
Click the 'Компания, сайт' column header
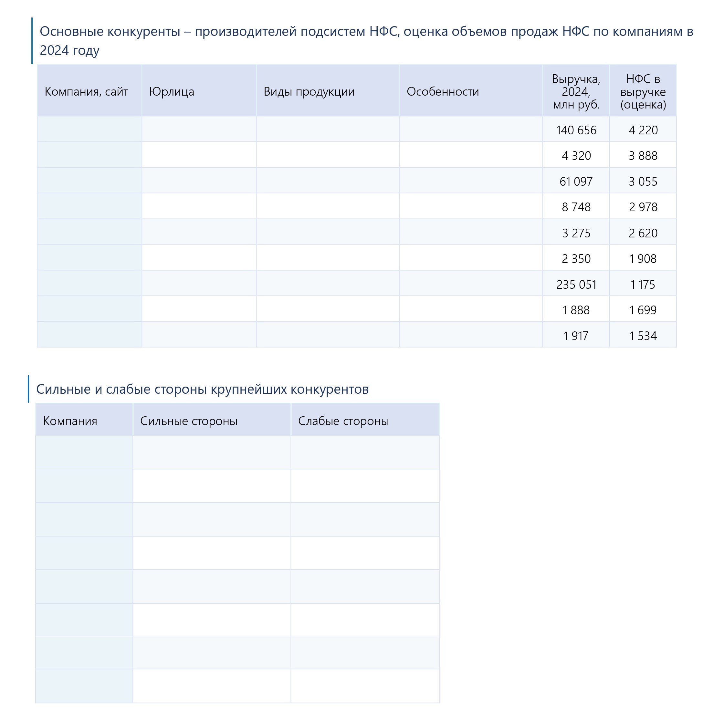[x=86, y=92]
